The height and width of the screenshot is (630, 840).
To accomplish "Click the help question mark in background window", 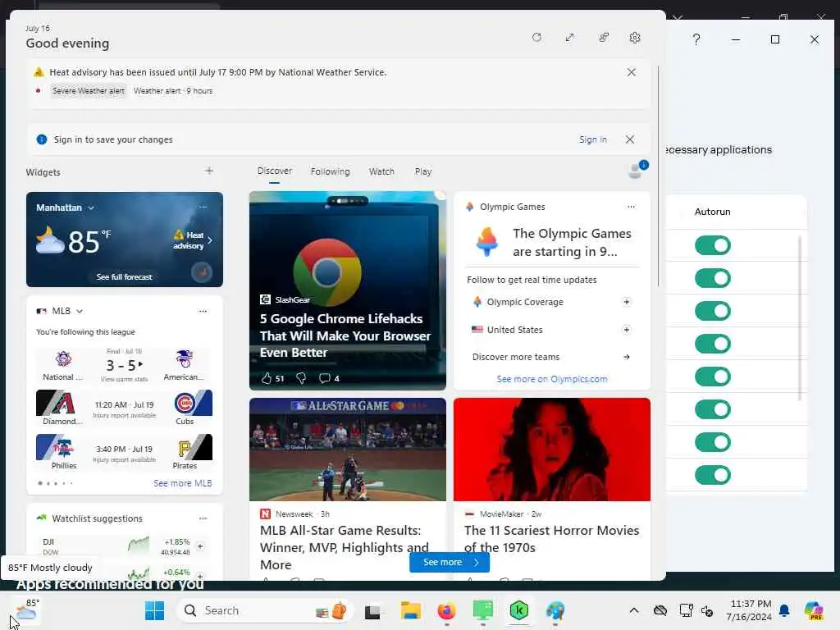I will [696, 39].
